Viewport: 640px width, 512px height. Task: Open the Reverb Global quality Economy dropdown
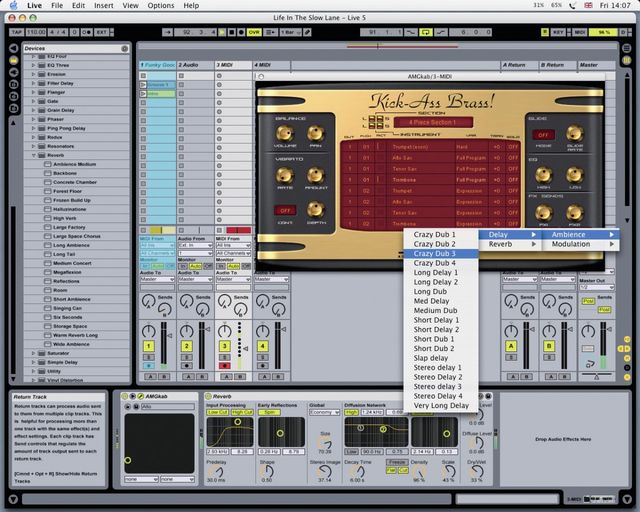coord(324,412)
